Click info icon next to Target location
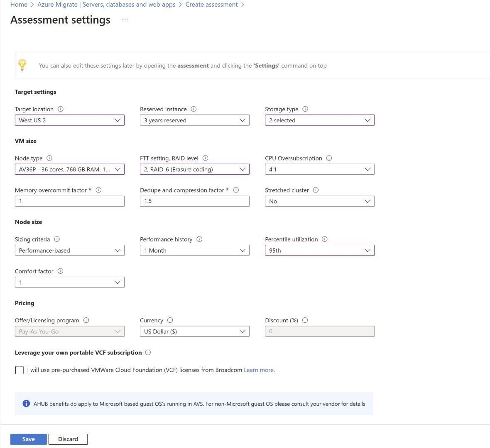 click(61, 109)
